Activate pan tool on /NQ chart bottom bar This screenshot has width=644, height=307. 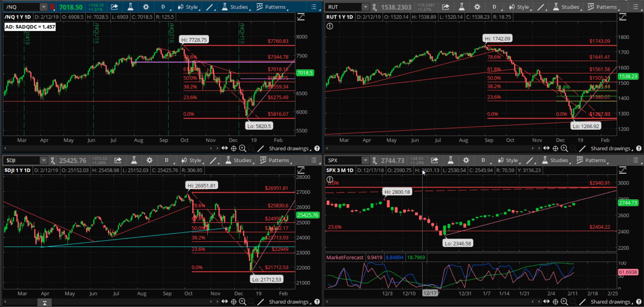(225, 148)
